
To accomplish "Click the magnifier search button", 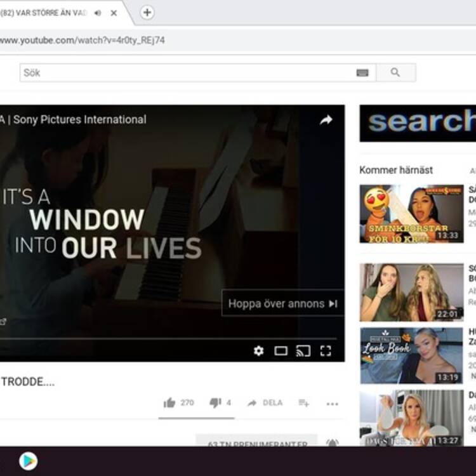I will [396, 73].
